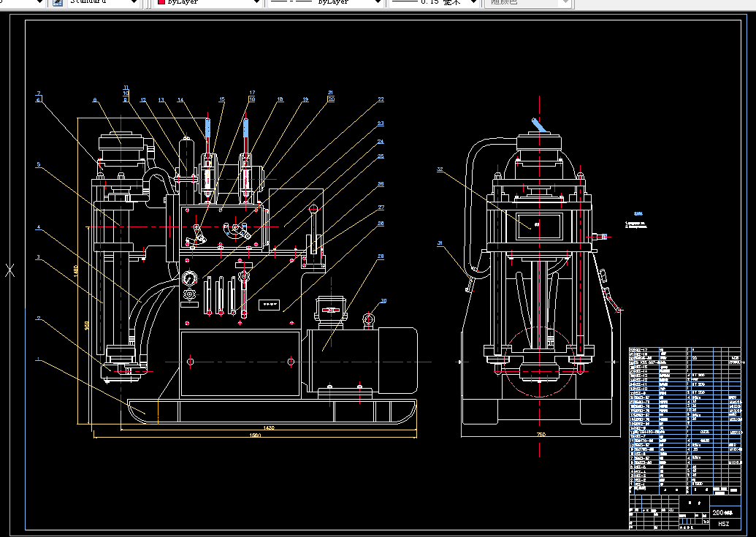Screen dimensions: 756x537
Task: Select part number label 31
Action: 440,243
